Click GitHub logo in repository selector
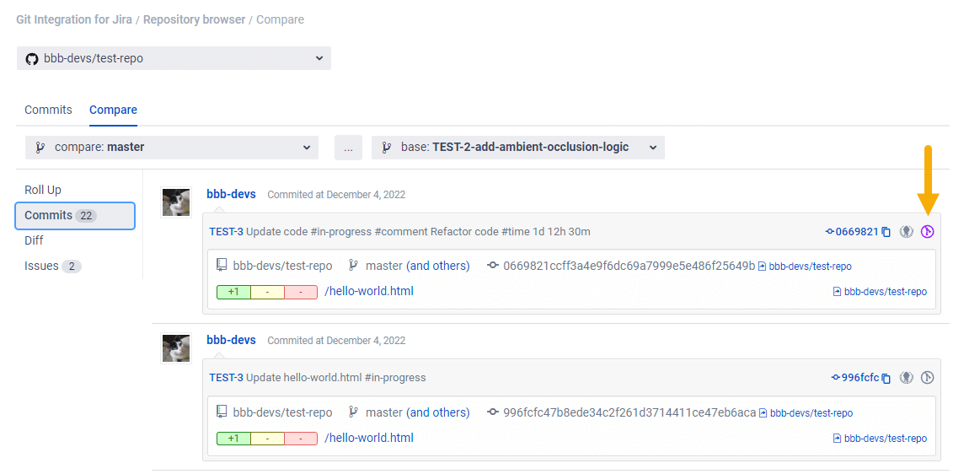The height and width of the screenshot is (474, 980). (32, 59)
